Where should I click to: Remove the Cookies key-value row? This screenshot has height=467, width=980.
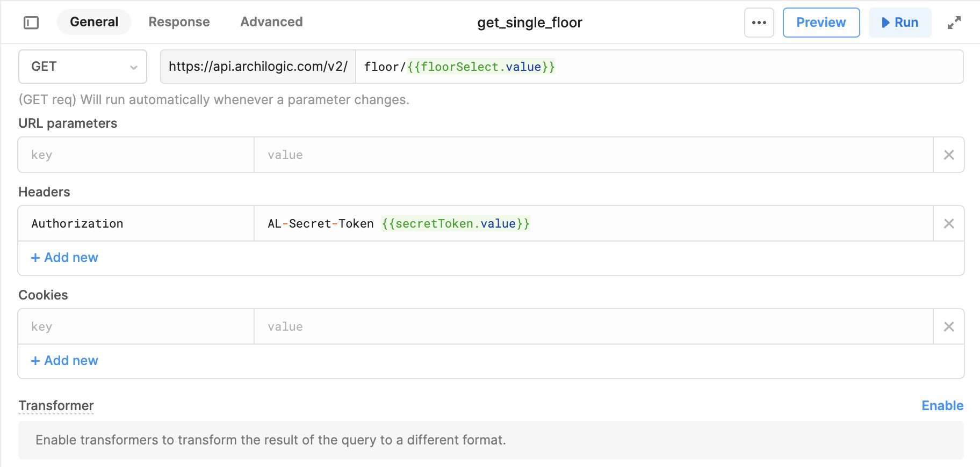click(x=949, y=326)
